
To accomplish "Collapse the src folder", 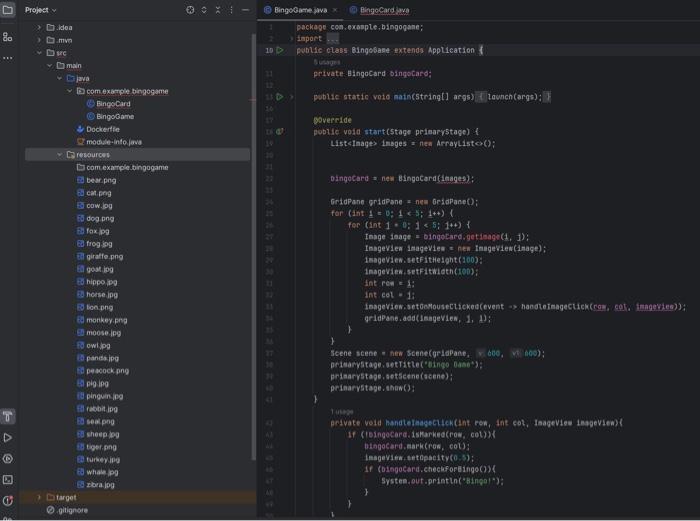I will pos(39,53).
